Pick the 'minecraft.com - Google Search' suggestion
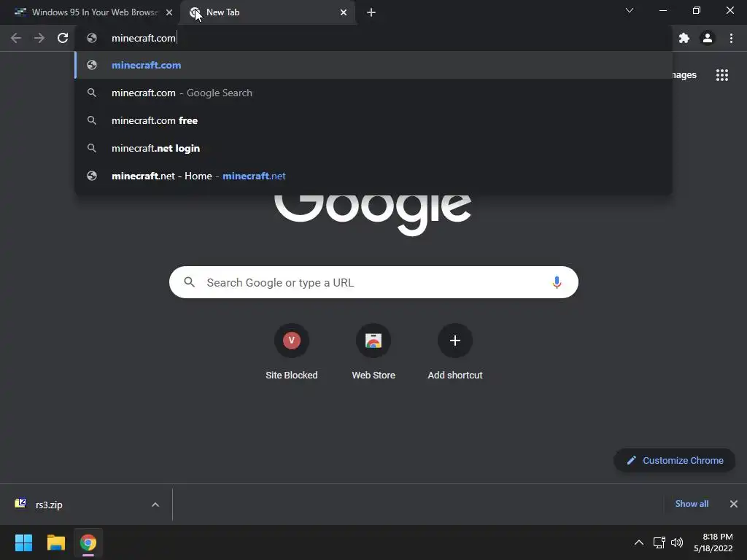 click(x=373, y=93)
